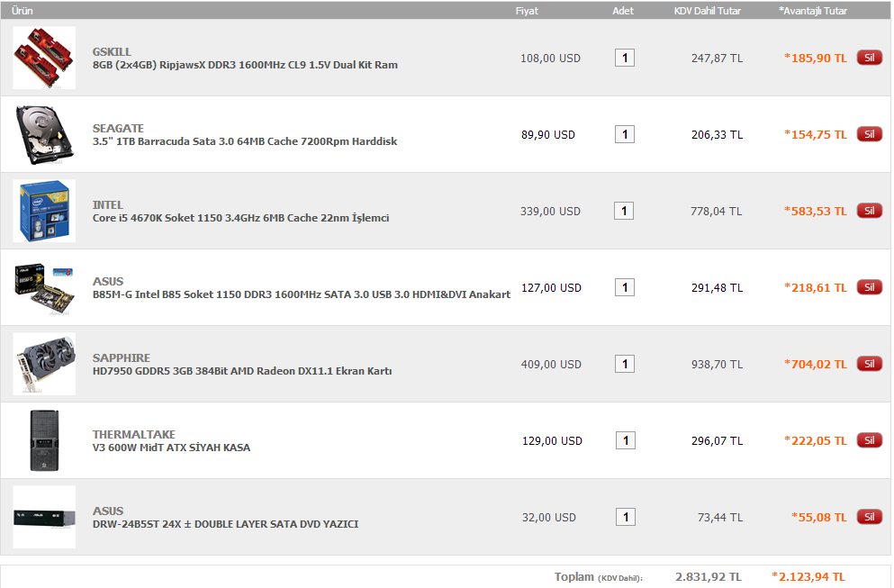Click the quantity field for the Sapphire card

tap(624, 364)
